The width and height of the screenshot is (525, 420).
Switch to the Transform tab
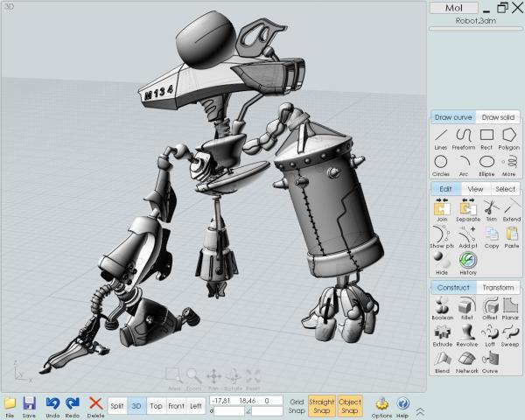[x=498, y=288]
